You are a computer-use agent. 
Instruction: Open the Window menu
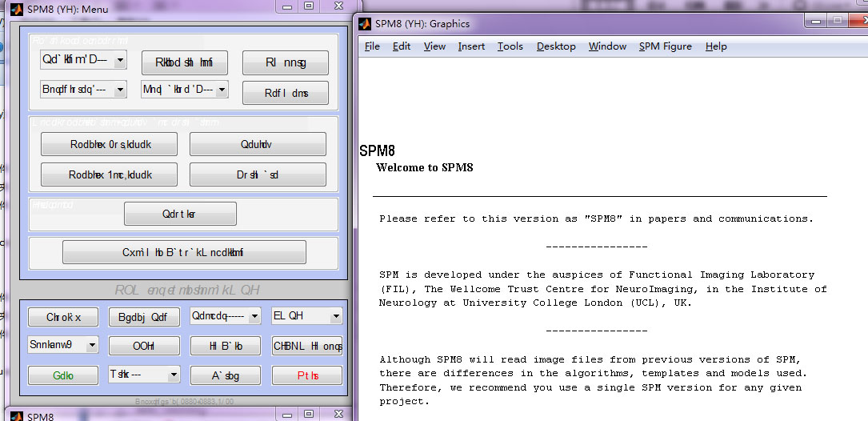(607, 46)
